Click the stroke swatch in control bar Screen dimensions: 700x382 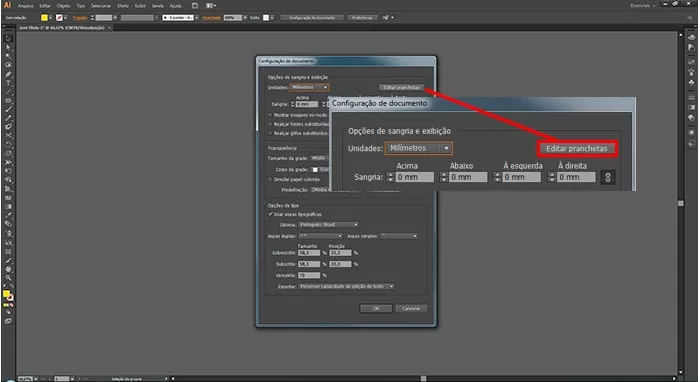[x=59, y=17]
